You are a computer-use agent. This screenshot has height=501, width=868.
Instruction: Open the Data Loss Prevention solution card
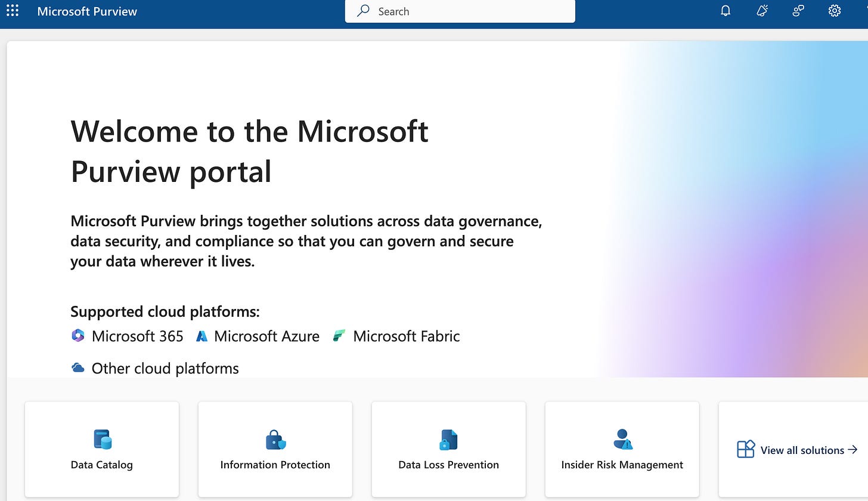(449, 449)
